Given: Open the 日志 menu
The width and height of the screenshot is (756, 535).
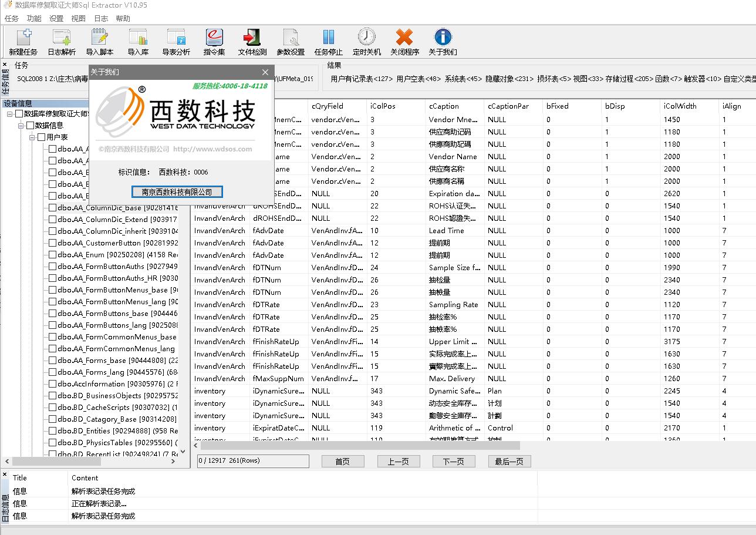Looking at the screenshot, I should click(101, 18).
